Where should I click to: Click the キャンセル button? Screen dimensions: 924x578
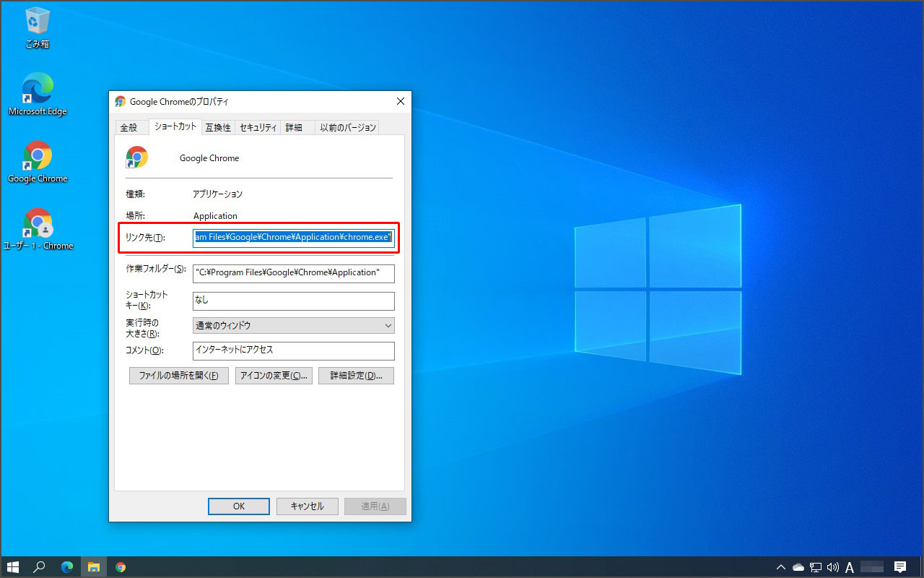click(x=308, y=506)
